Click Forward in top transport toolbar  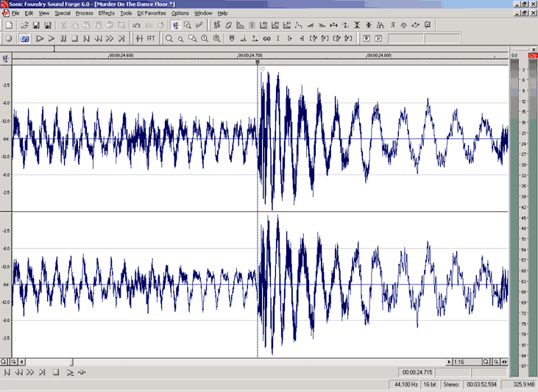click(x=110, y=39)
